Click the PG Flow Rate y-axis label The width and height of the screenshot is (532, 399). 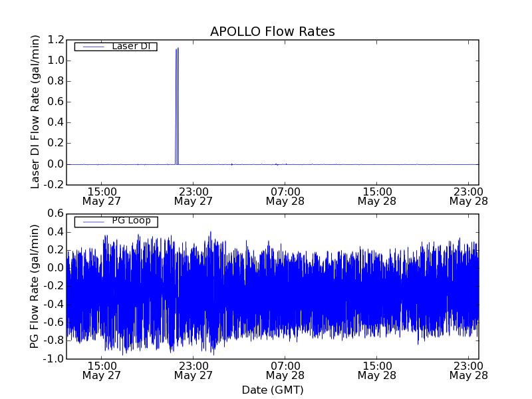point(37,286)
